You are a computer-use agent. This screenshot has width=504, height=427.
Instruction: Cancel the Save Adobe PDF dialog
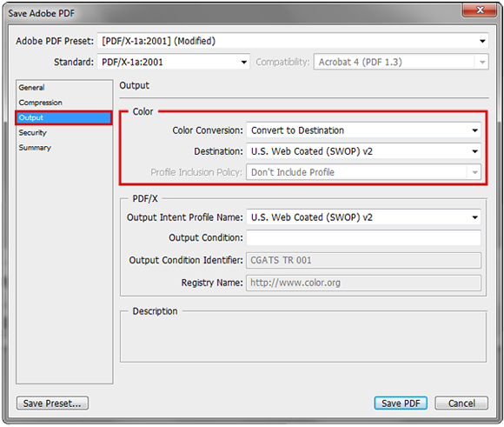tap(461, 404)
